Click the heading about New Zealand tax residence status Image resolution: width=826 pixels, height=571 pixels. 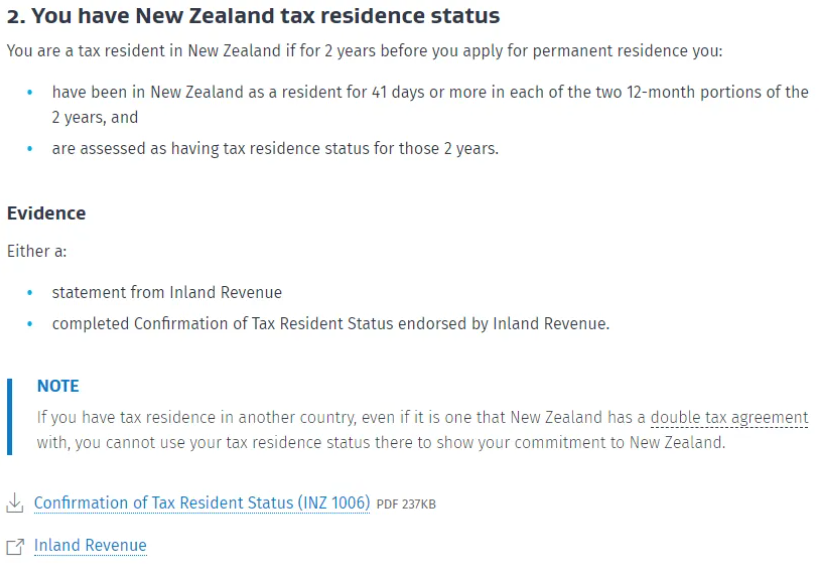coord(253,16)
